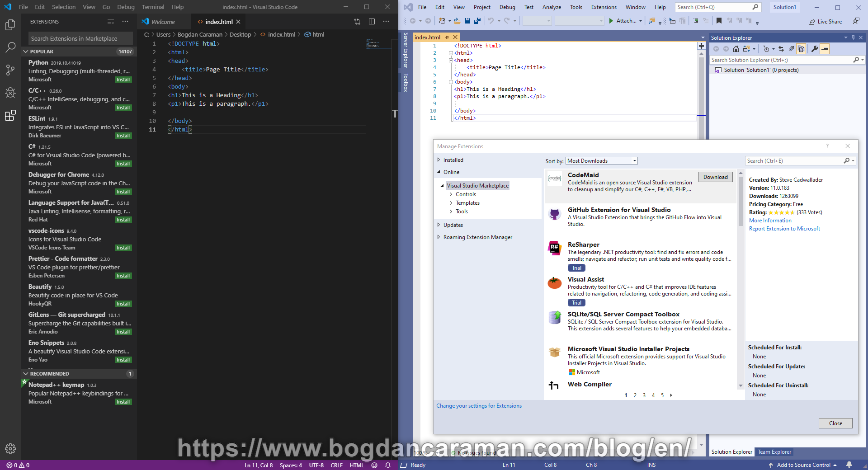
Task: Click Solution Explorer Home icon
Action: click(x=736, y=49)
